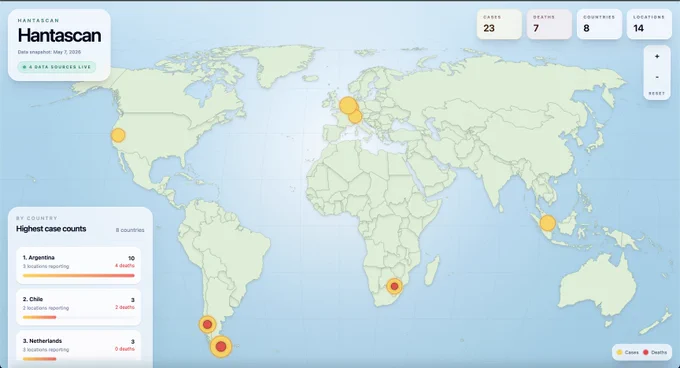This screenshot has height=368, width=680.
Task: Click the red Deaths legend dot
Action: (x=645, y=352)
